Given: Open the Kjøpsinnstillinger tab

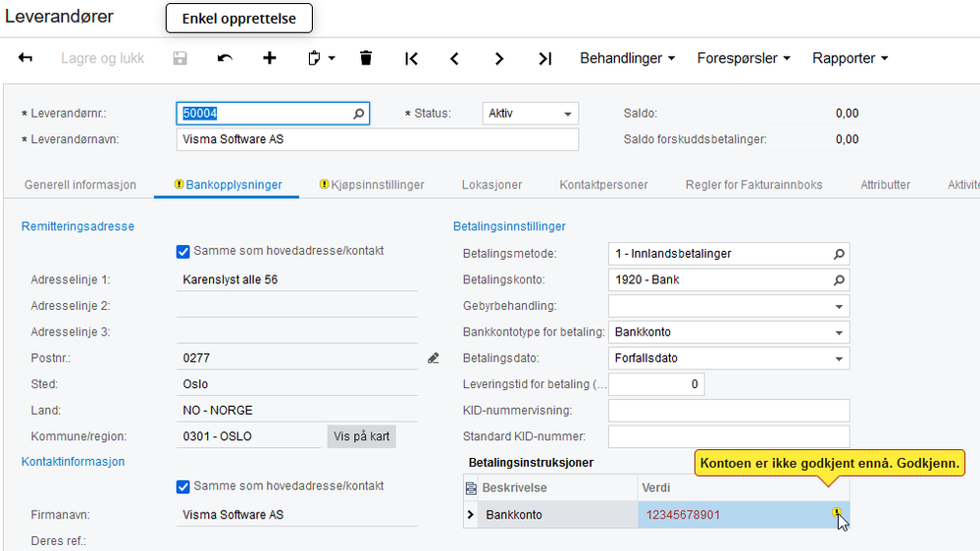Looking at the screenshot, I should pos(372,185).
